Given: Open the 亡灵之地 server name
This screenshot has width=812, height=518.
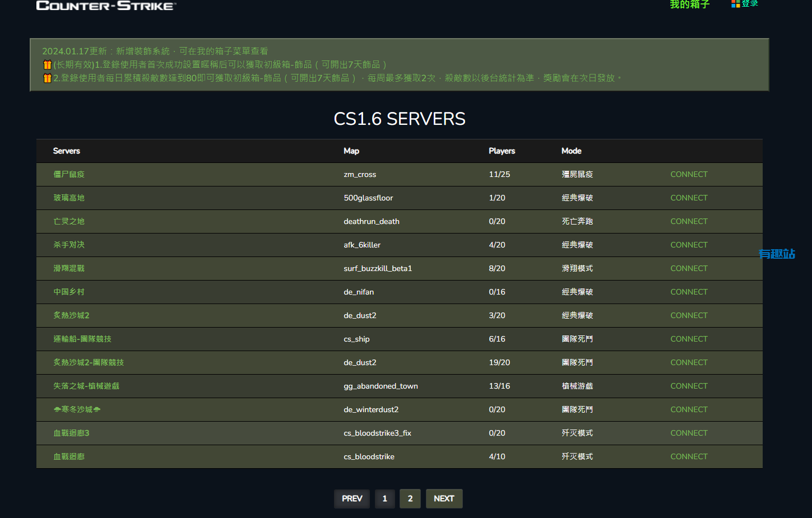Looking at the screenshot, I should [69, 221].
